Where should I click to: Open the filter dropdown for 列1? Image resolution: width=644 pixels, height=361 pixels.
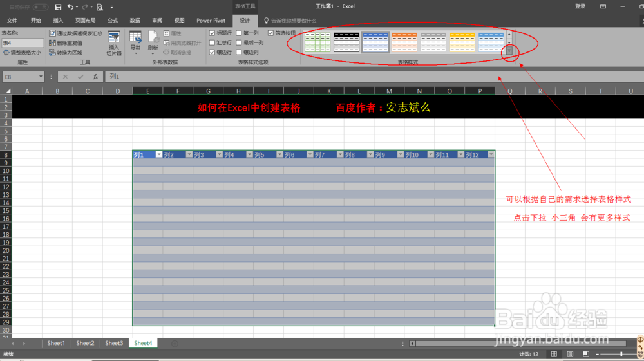coord(158,154)
